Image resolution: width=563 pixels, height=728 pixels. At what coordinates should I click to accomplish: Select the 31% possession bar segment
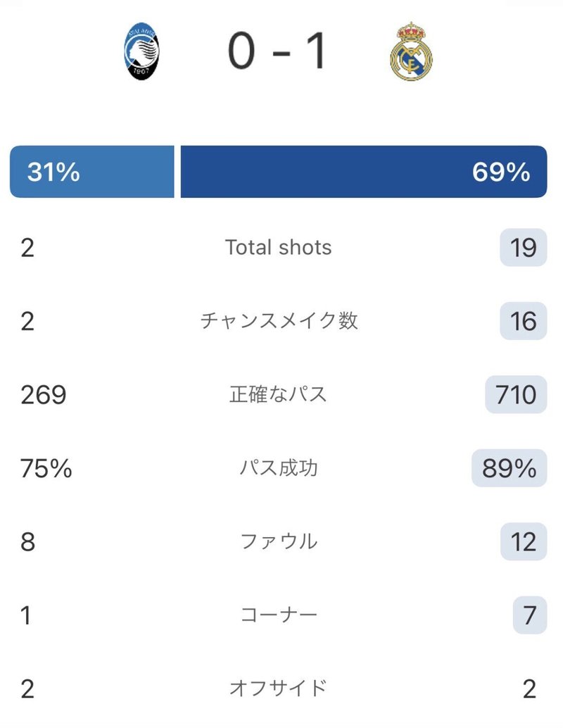[92, 172]
